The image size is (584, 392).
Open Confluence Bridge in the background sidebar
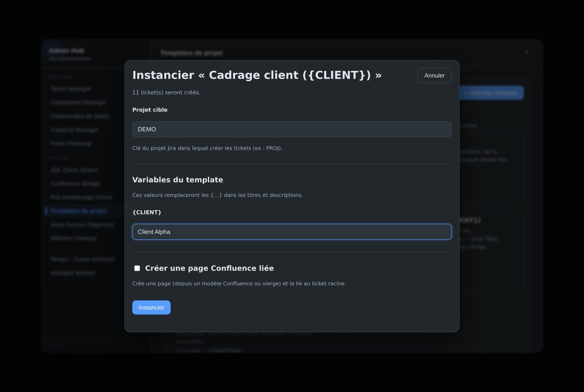[75, 183]
